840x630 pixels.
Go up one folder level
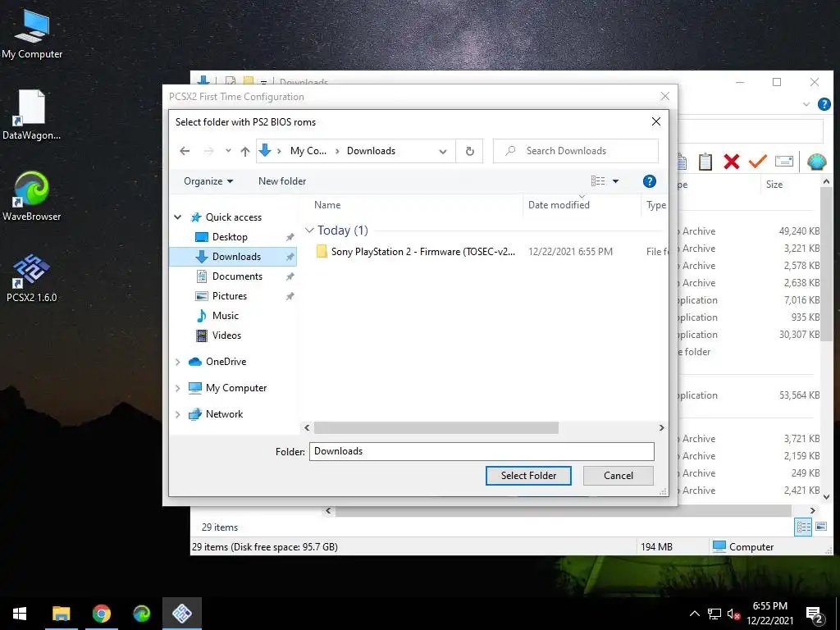[244, 151]
